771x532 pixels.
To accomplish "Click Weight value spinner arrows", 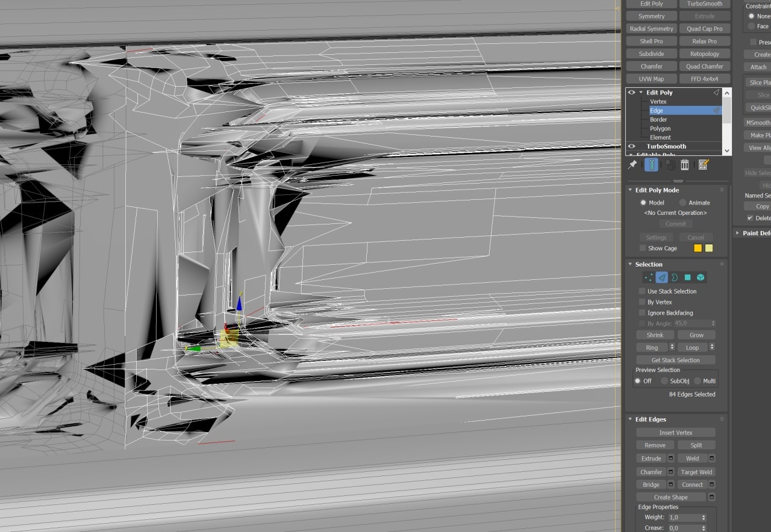I will coord(704,518).
